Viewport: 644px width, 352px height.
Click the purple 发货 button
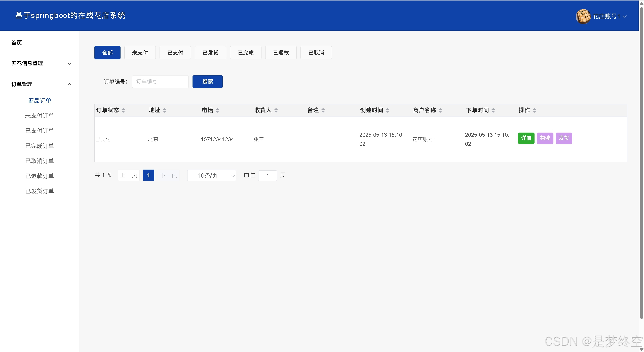point(564,138)
